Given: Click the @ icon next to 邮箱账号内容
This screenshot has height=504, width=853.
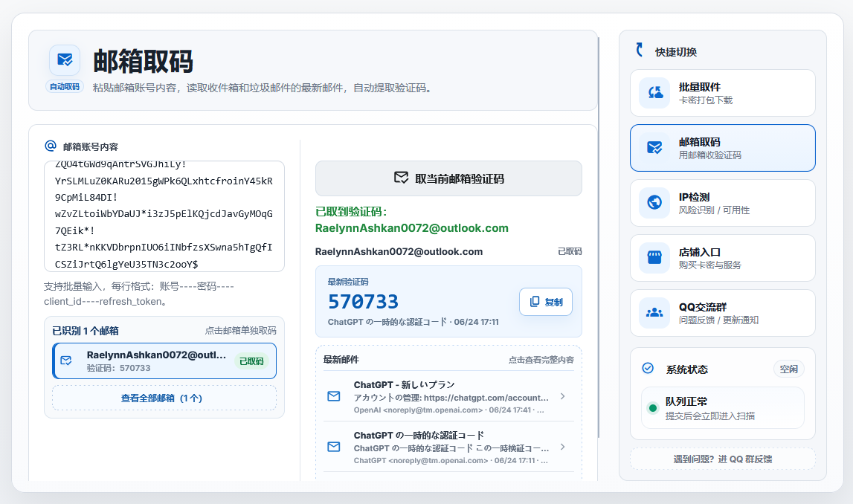Looking at the screenshot, I should click(51, 146).
